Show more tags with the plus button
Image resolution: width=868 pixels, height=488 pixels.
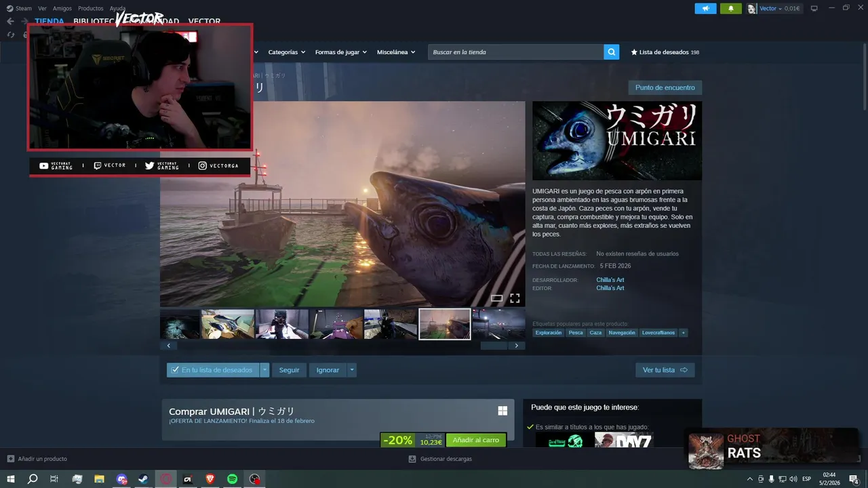click(683, 333)
